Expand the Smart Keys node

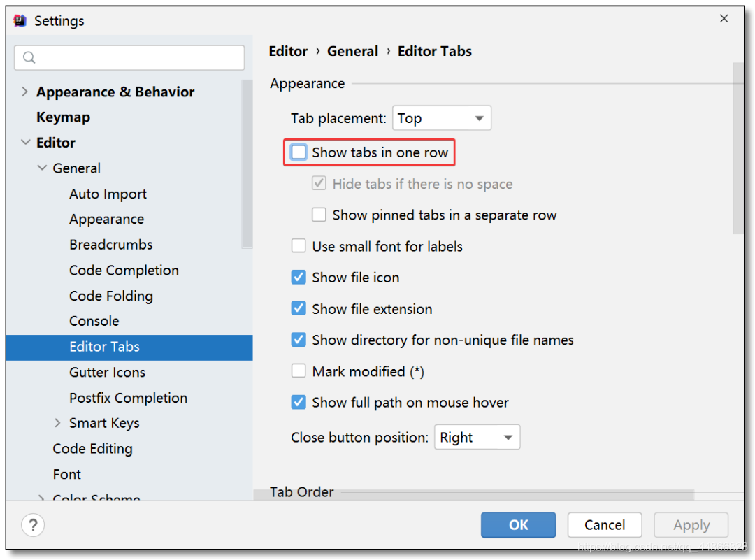(x=57, y=423)
